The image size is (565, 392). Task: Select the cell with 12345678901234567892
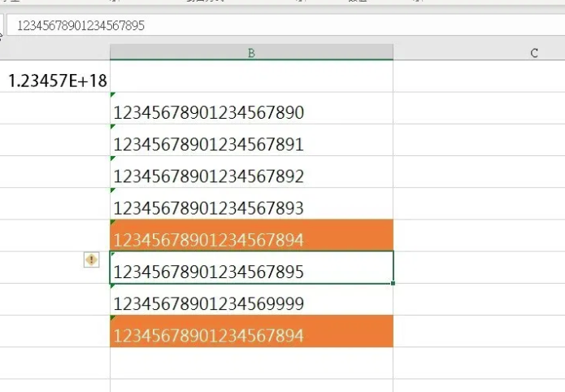coord(251,172)
